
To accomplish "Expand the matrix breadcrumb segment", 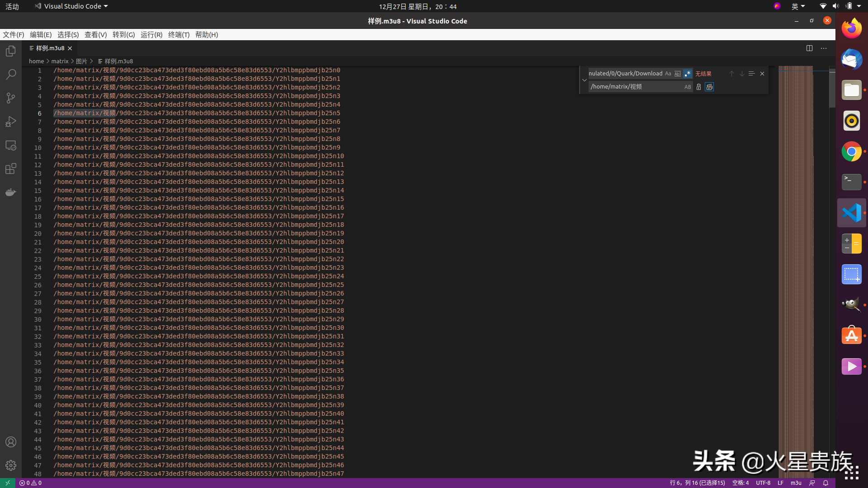I will pyautogui.click(x=60, y=61).
